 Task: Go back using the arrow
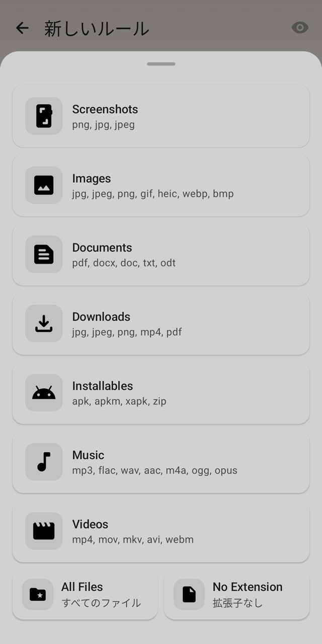22,28
